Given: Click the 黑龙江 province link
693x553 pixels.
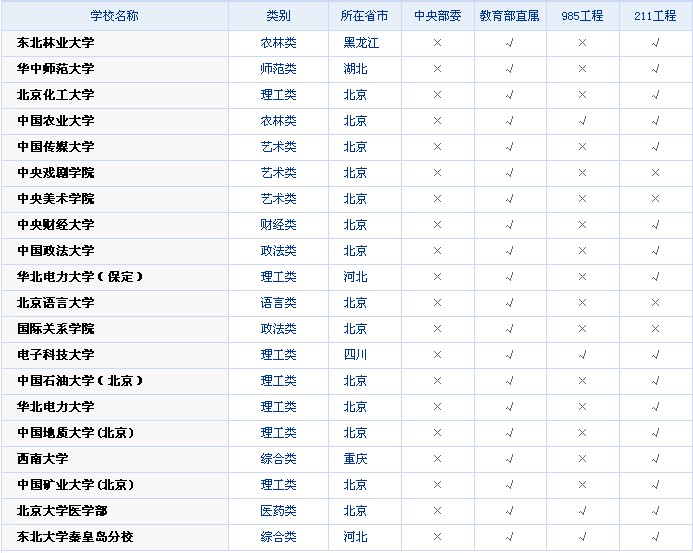Looking at the screenshot, I should pos(361,43).
